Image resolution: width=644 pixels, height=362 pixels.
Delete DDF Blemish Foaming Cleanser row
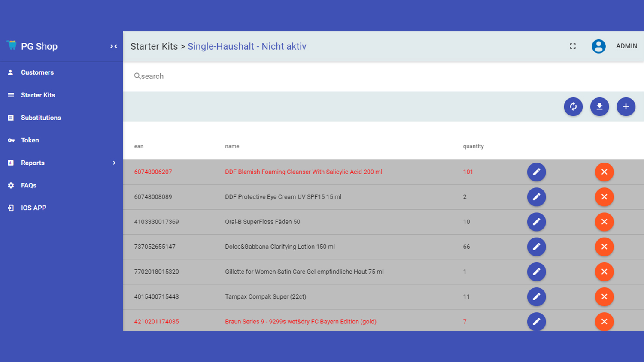coord(604,172)
